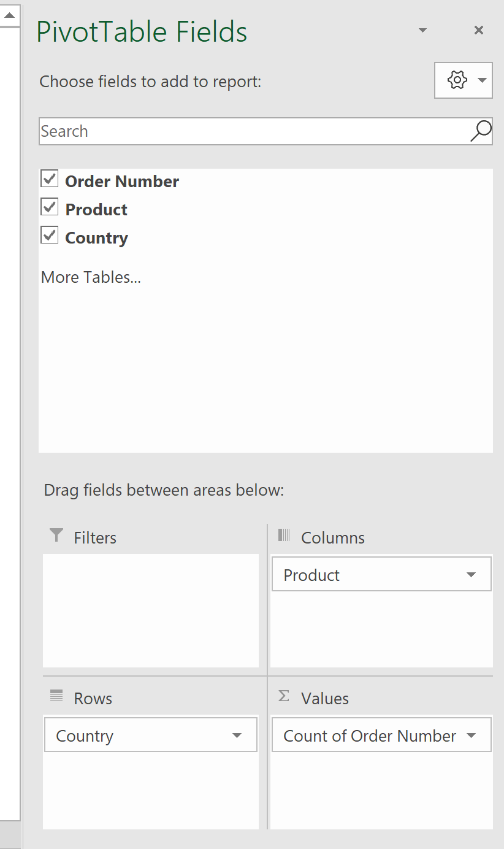Open the Tools gear dropdown arrow
Image resolution: width=504 pixels, height=849 pixels.
click(481, 80)
